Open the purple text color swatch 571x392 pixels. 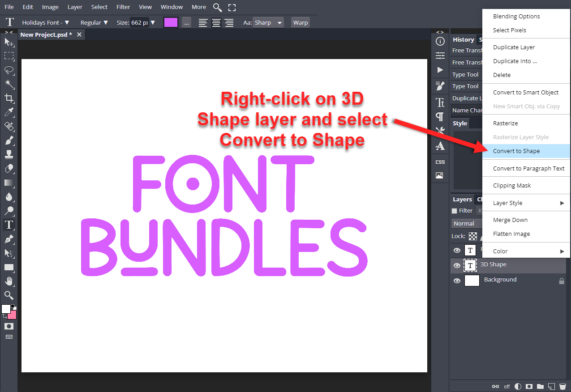(171, 22)
